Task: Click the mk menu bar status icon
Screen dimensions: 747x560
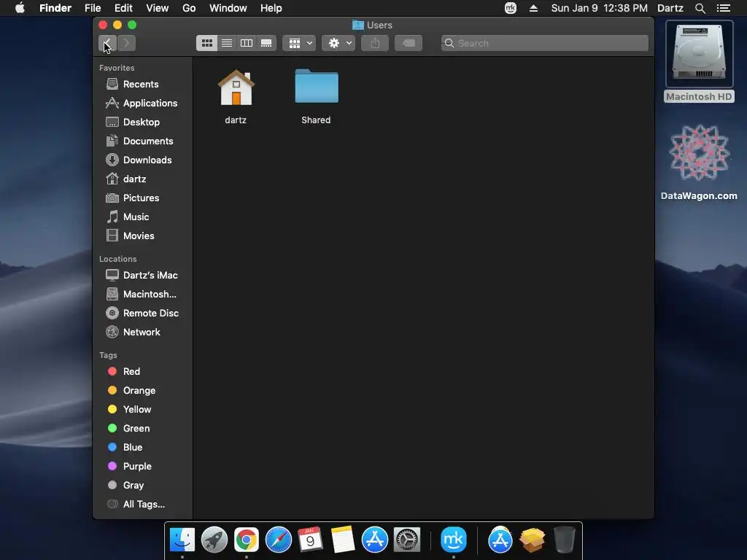Action: (x=511, y=8)
